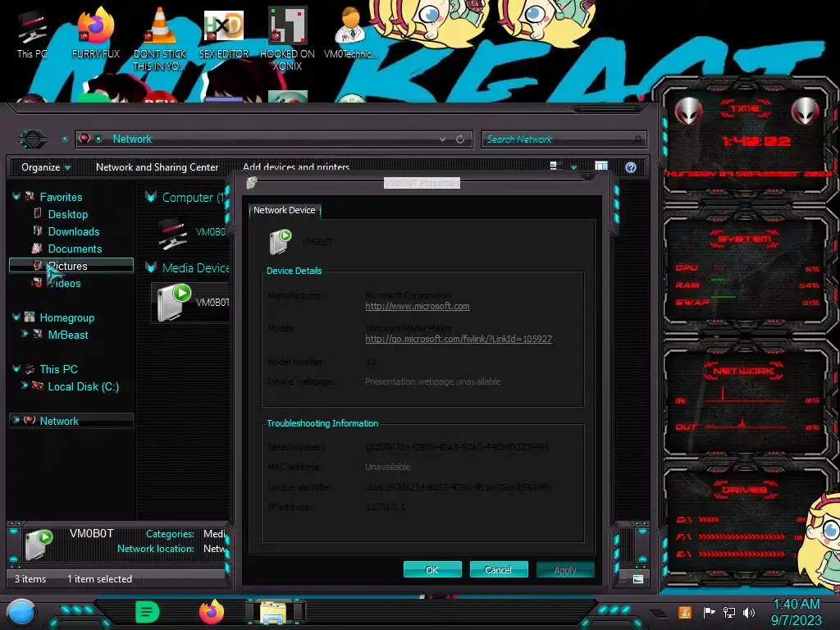840x630 pixels.
Task: Open Network and Sharing Center
Action: (x=157, y=167)
